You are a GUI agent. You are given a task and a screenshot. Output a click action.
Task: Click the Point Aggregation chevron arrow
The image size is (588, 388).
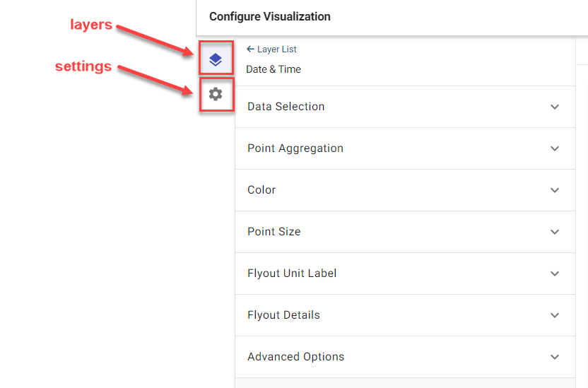click(555, 148)
